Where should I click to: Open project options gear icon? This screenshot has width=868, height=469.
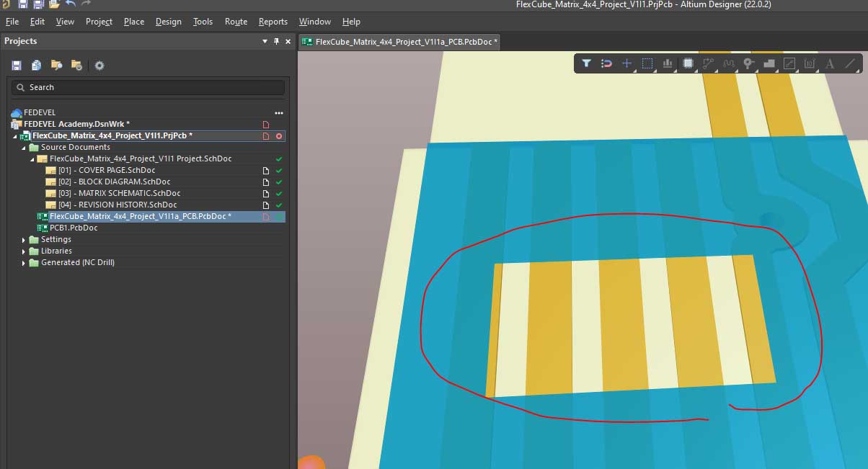99,66
